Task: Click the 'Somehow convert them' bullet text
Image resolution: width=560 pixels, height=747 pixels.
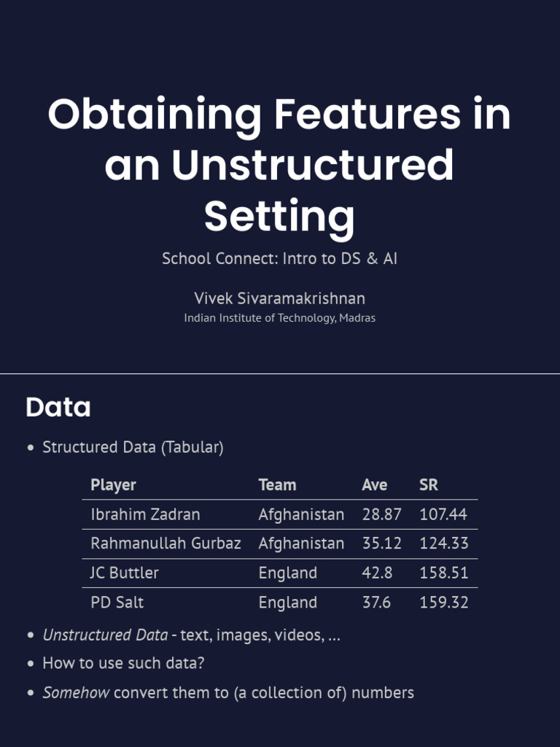Action: tap(227, 693)
